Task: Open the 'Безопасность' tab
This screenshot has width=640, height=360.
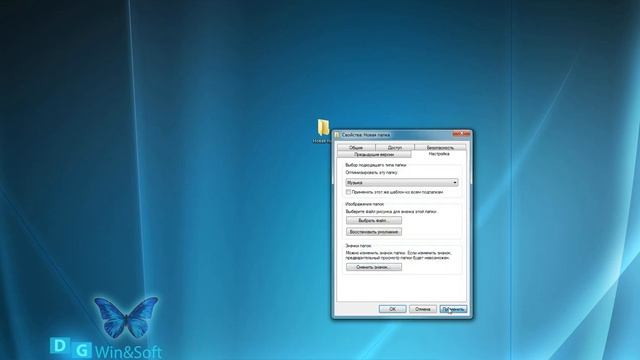Action: [440, 147]
